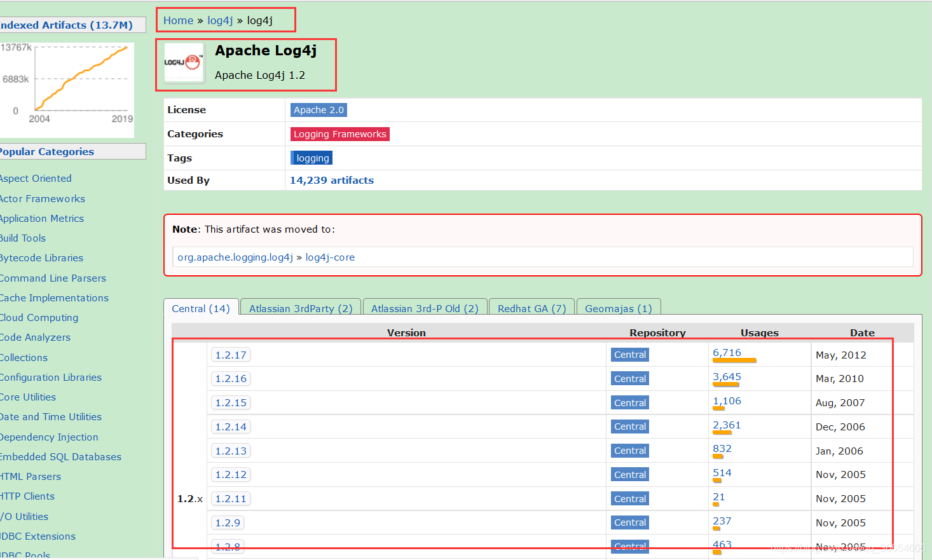Click Central badge for version 1.2.17
The width and height of the screenshot is (932, 560).
point(629,355)
